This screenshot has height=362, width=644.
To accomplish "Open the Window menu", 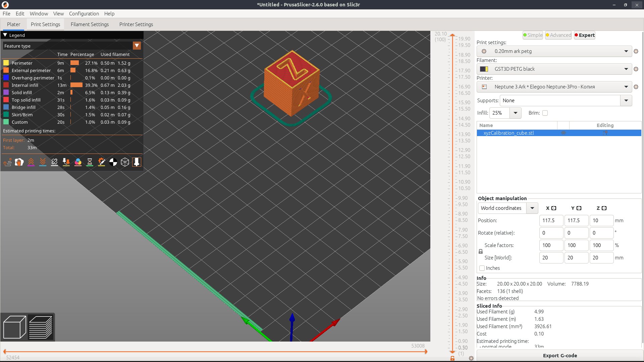I will [39, 14].
